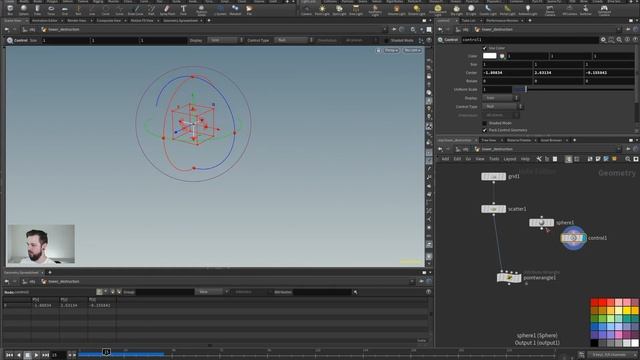Add a Gamepad Camera from shelf
Image resolution: width=640 pixels, height=360 pixels.
(x=604, y=9)
